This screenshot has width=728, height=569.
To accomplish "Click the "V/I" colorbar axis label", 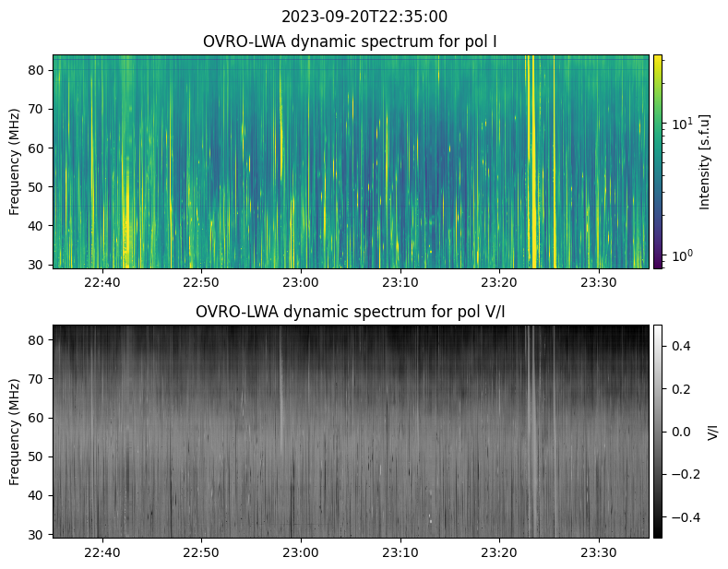I will pyautogui.click(x=711, y=431).
